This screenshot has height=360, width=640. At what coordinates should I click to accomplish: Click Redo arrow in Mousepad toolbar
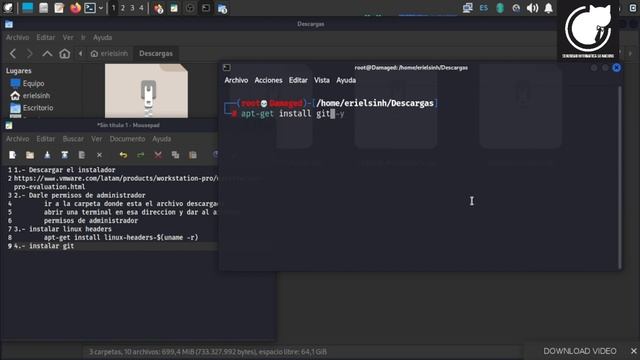tap(140, 155)
